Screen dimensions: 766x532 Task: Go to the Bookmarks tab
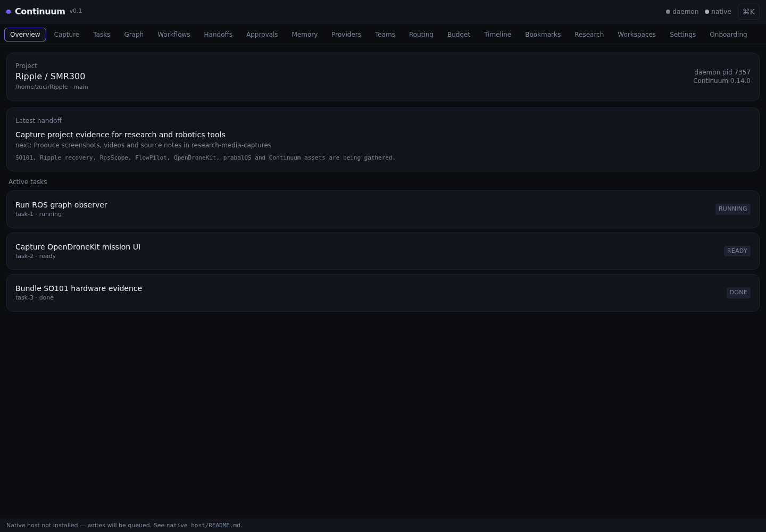click(543, 35)
